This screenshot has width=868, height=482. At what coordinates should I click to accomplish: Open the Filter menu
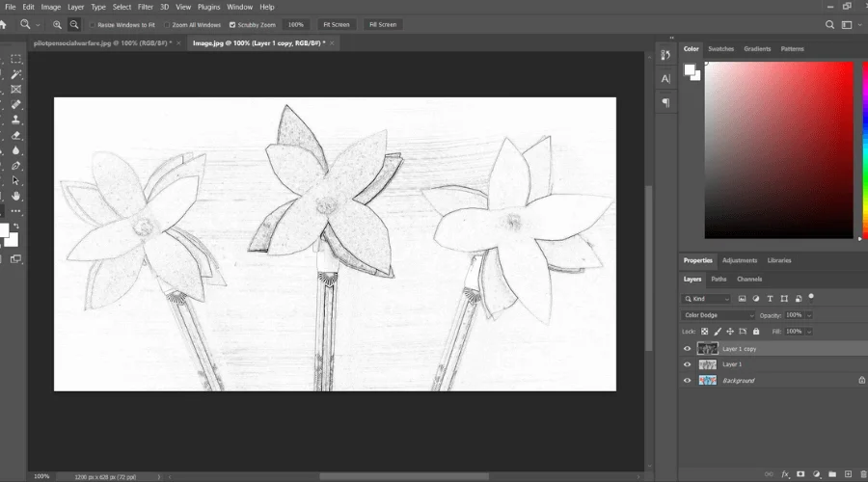[145, 7]
